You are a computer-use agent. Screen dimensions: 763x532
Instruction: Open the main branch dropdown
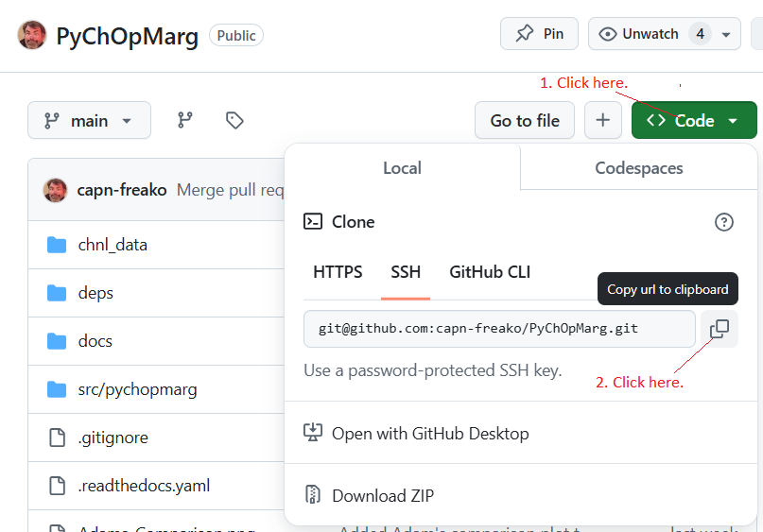pos(89,120)
